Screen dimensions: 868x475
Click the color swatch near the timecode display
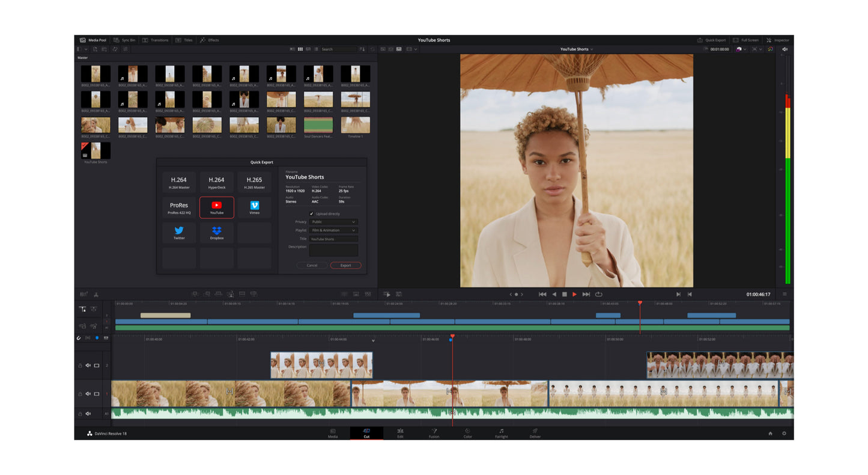[739, 49]
